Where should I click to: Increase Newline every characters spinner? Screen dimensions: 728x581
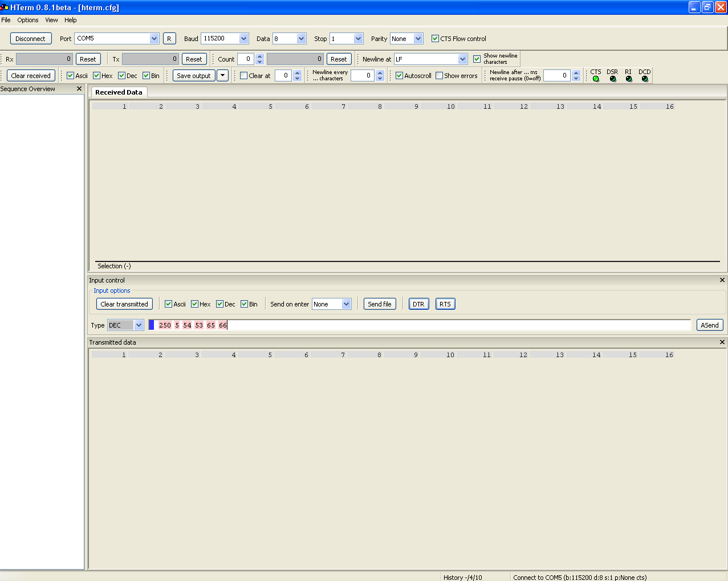coord(380,73)
